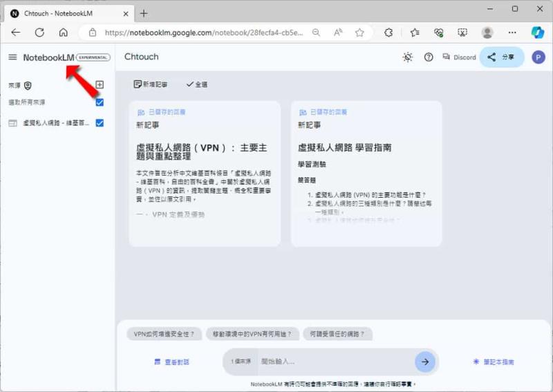Go to browser home page
553x392 pixels.
[x=64, y=32]
